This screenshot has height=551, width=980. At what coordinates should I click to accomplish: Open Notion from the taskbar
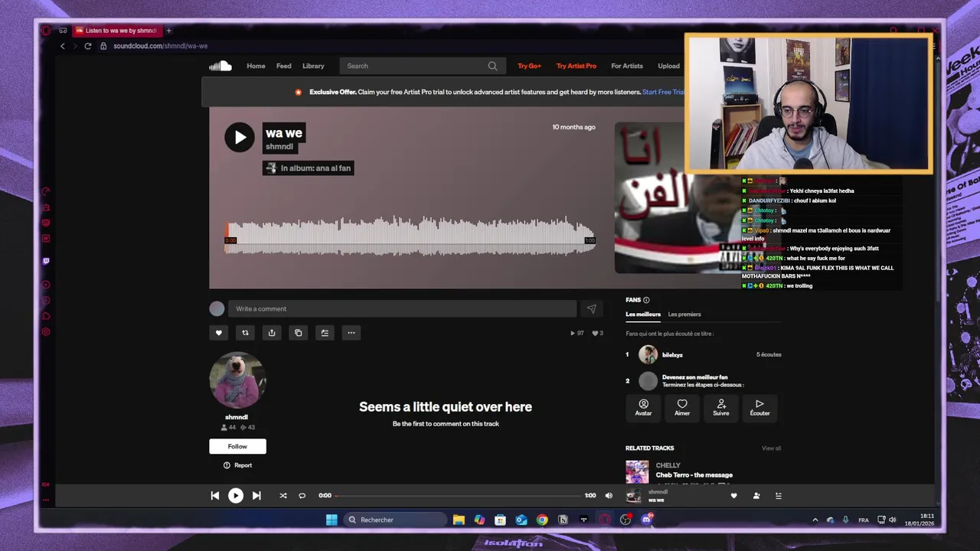[x=563, y=520]
